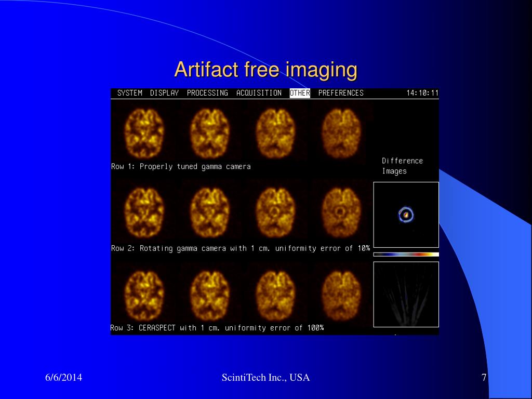Select the first brain scan in Row 1
The height and width of the screenshot is (399, 532).
click(x=144, y=133)
